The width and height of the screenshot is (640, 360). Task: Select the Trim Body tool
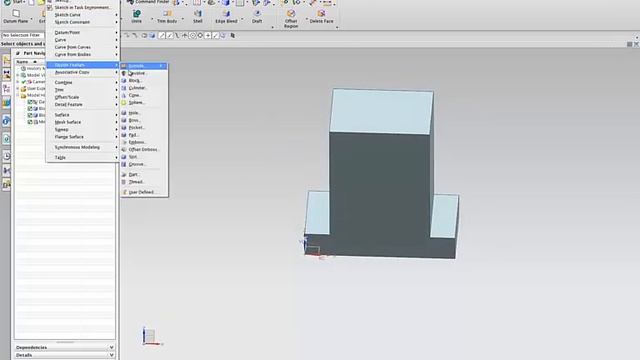[167, 16]
